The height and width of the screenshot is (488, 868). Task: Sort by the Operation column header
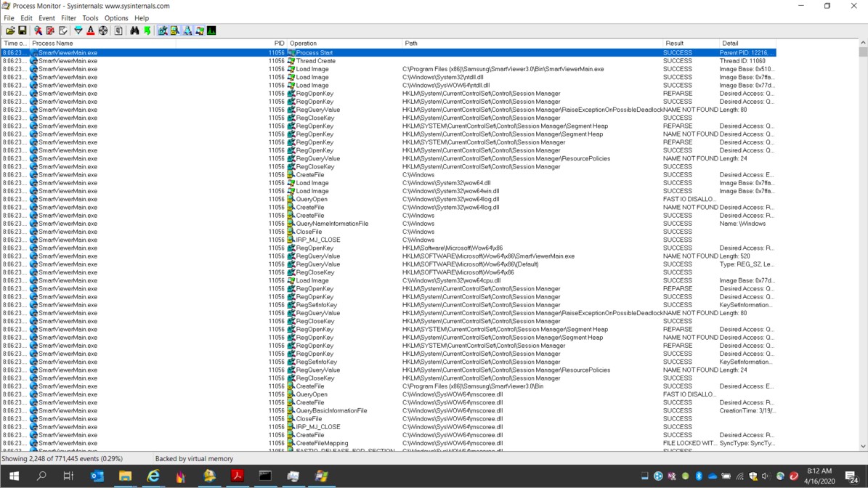click(x=344, y=43)
